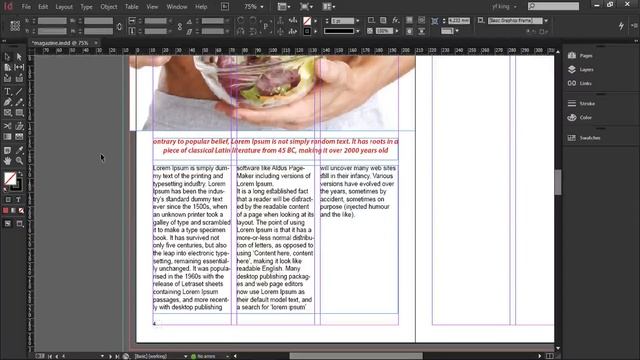Open the Screen Mode dropdown
Viewport: 640px width, 360px height.
tap(306, 7)
